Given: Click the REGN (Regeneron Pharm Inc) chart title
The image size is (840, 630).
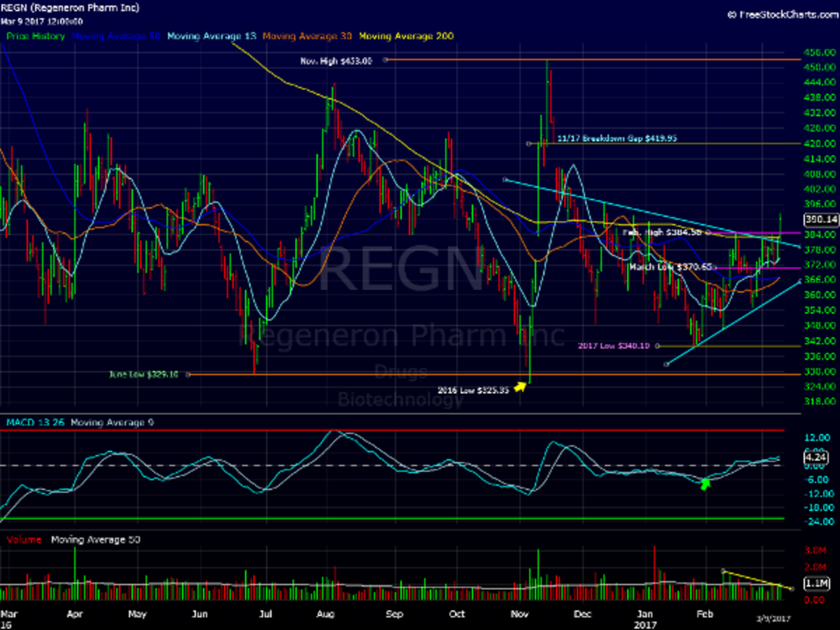Looking at the screenshot, I should pos(71,8).
